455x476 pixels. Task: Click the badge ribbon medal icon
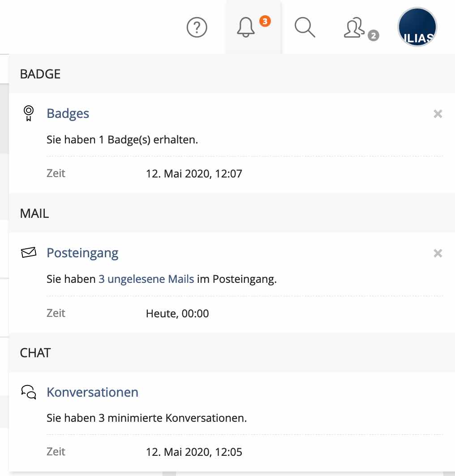pos(28,113)
